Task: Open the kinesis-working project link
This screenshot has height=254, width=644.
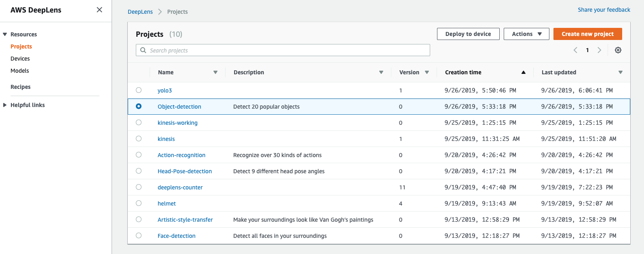Action: click(177, 123)
